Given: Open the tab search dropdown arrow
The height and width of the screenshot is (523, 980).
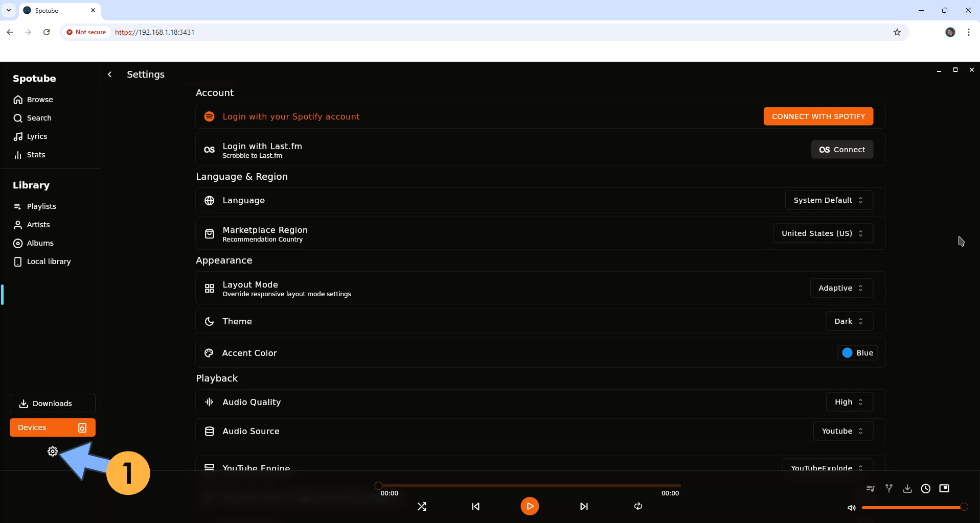Looking at the screenshot, I should [9, 10].
